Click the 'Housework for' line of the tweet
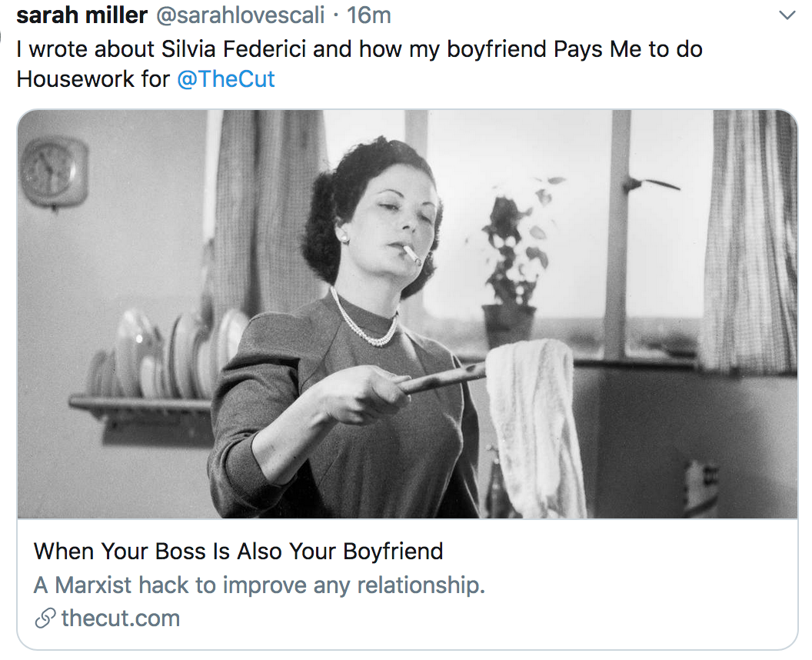 [x=93, y=79]
